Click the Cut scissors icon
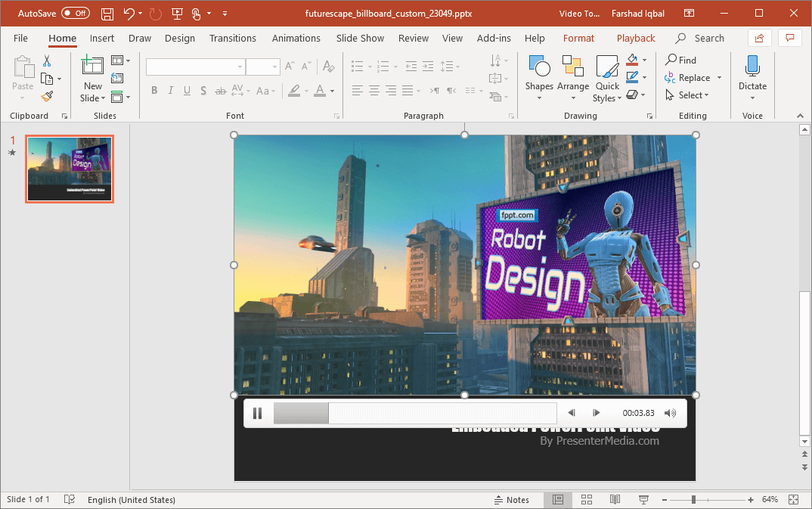Screen dimensions: 812x509 pyautogui.click(x=47, y=61)
